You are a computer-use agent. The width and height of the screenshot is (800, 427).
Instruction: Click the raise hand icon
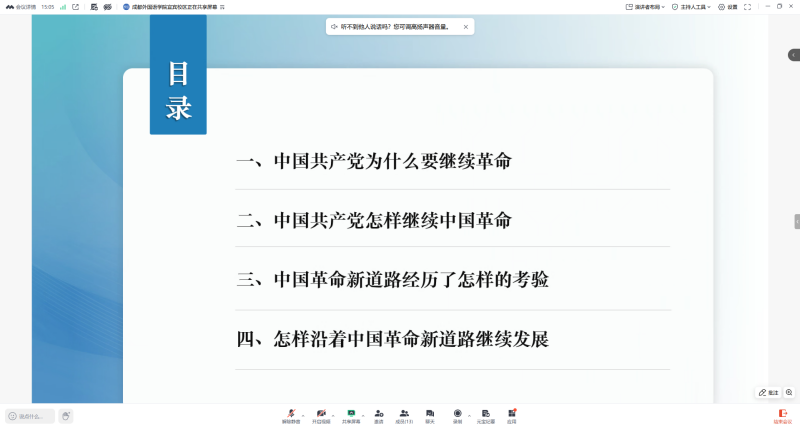(66, 416)
